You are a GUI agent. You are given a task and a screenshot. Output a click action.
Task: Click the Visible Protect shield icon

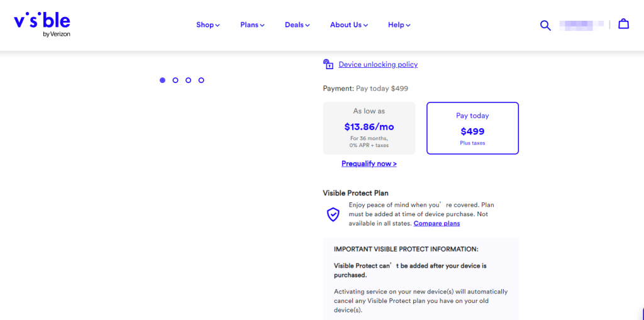point(333,214)
